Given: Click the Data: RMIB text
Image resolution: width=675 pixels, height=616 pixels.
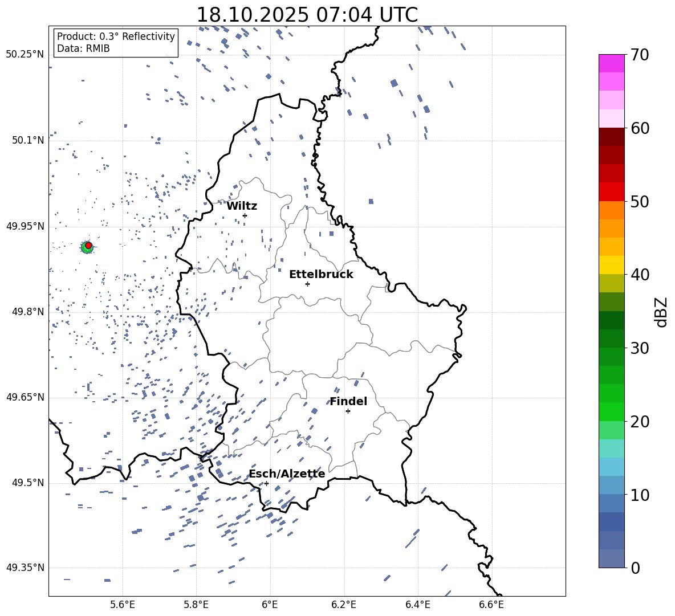Looking at the screenshot, I should pos(83,48).
